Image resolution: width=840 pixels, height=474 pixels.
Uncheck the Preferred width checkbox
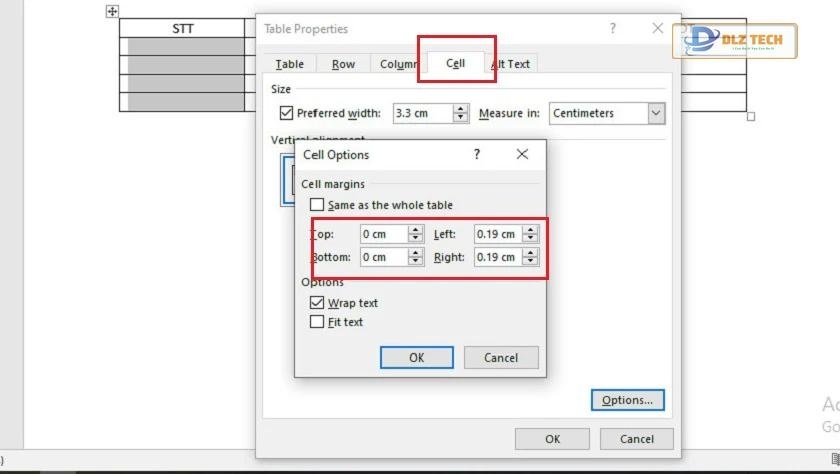(287, 113)
